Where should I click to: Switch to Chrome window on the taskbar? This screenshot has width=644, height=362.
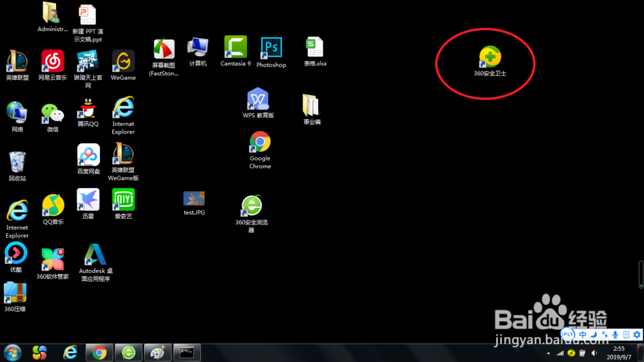(x=99, y=352)
